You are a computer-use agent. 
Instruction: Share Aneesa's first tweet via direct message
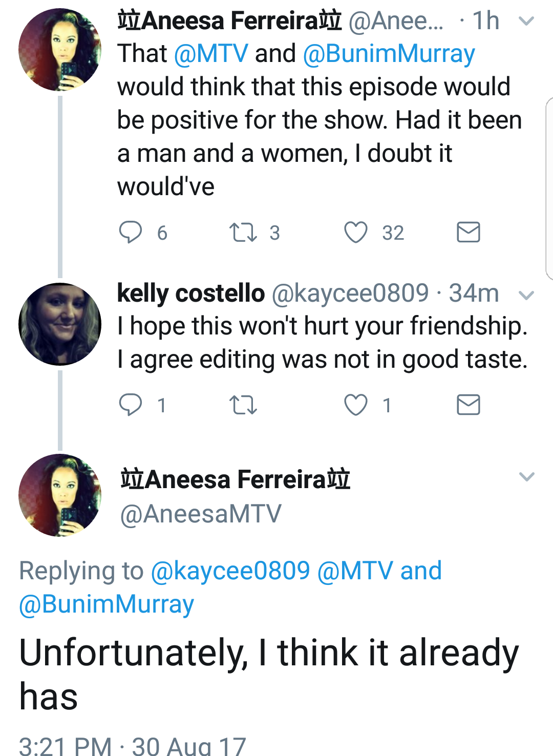click(x=468, y=232)
